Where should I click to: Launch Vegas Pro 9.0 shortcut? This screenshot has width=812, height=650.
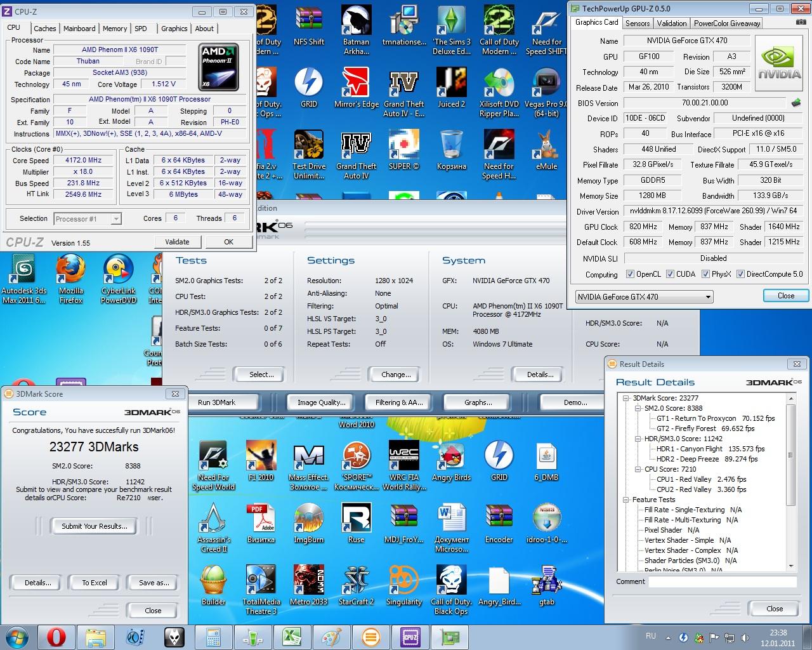tap(546, 92)
